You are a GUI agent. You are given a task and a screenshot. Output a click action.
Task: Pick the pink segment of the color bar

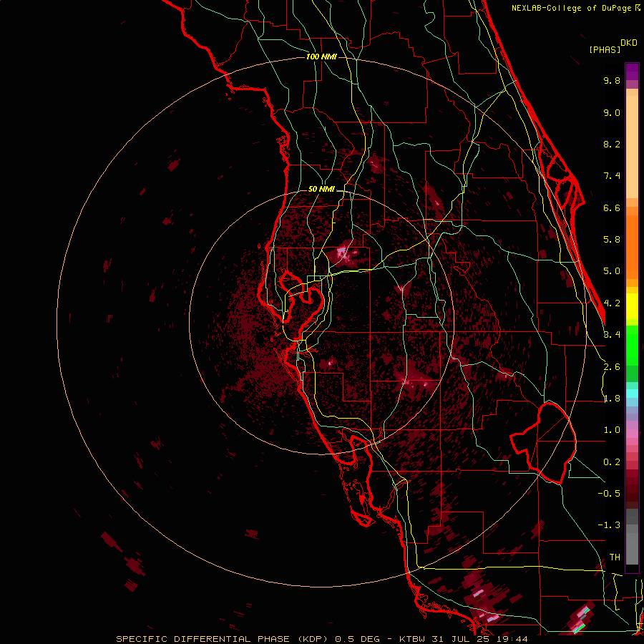click(632, 432)
